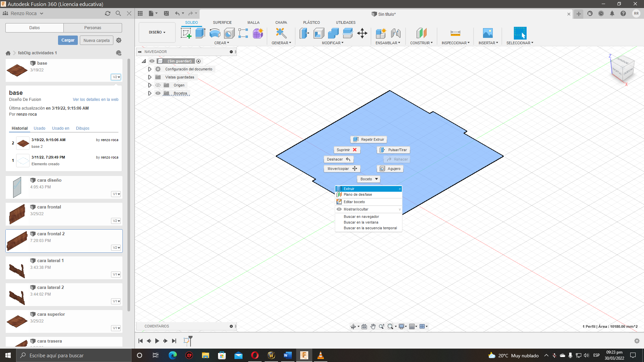
Task: Refresh the data panel
Action: [x=108, y=13]
